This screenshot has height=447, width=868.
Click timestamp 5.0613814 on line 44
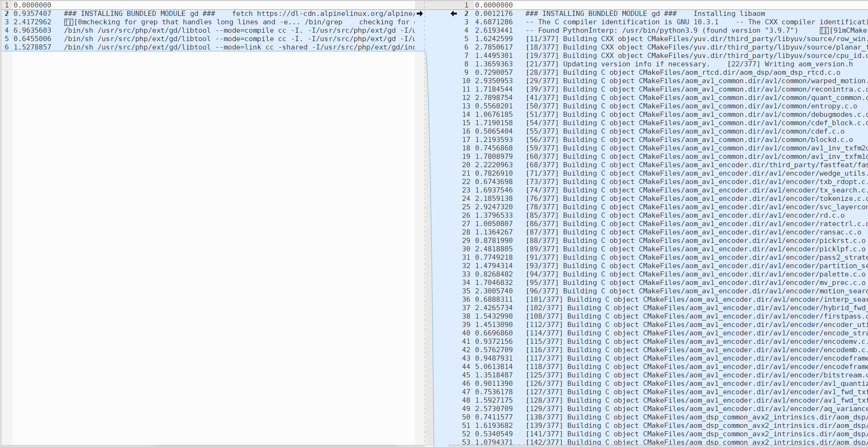tap(492, 367)
